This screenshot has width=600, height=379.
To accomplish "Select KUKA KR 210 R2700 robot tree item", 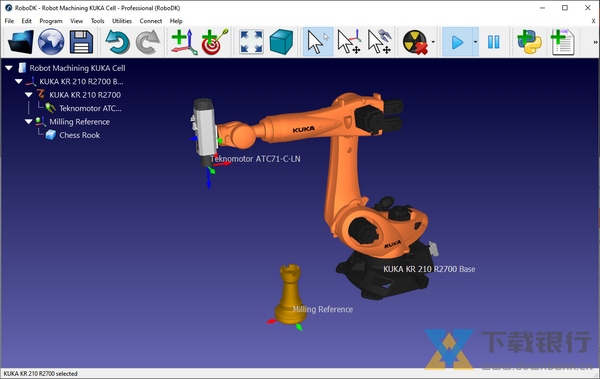I will pyautogui.click(x=85, y=95).
